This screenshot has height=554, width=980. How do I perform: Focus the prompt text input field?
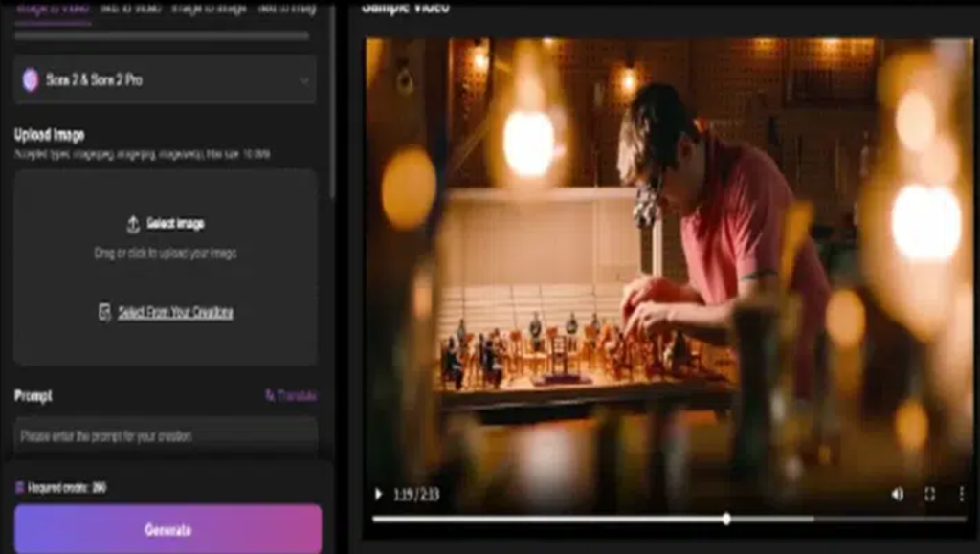(167, 436)
